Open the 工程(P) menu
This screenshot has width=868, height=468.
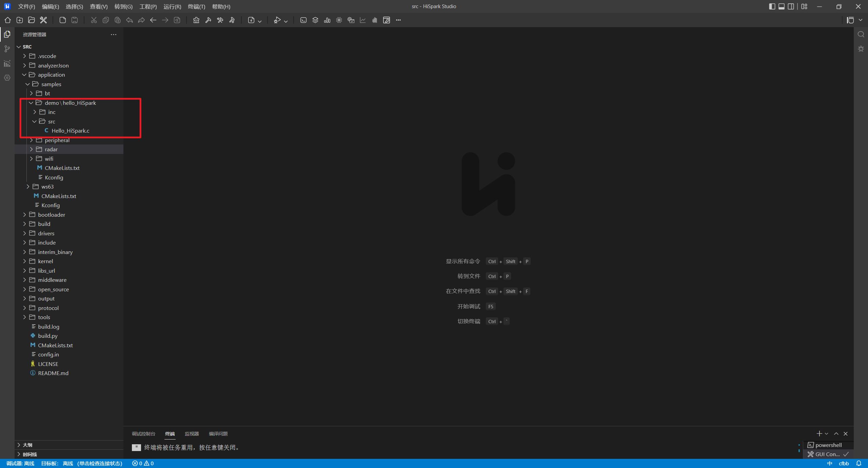click(148, 6)
